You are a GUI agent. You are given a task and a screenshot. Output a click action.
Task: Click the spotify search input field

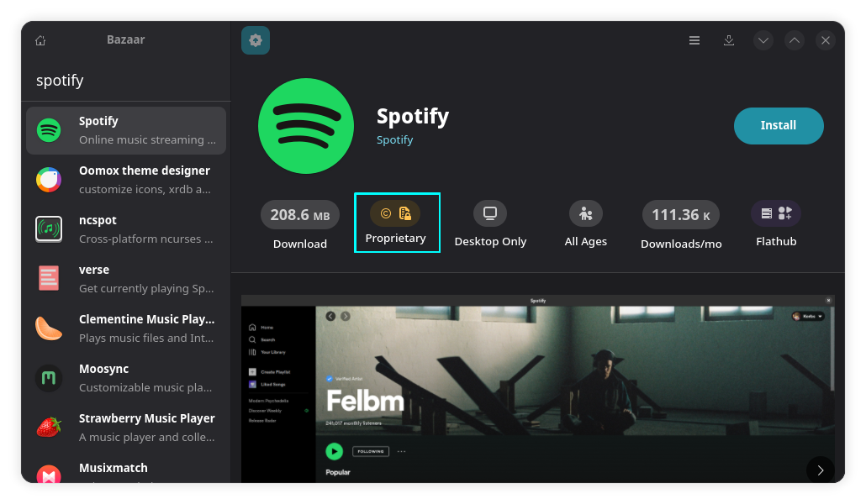124,80
